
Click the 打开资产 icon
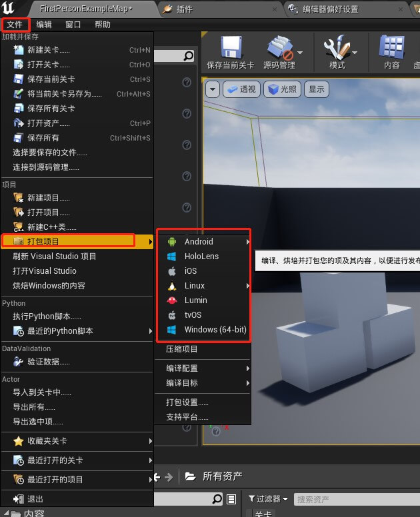tap(19, 123)
